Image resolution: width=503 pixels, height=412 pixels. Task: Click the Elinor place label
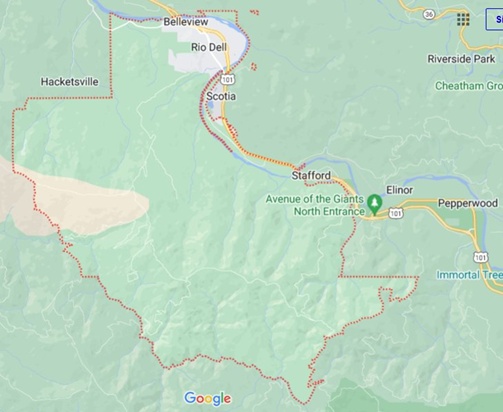[399, 190]
